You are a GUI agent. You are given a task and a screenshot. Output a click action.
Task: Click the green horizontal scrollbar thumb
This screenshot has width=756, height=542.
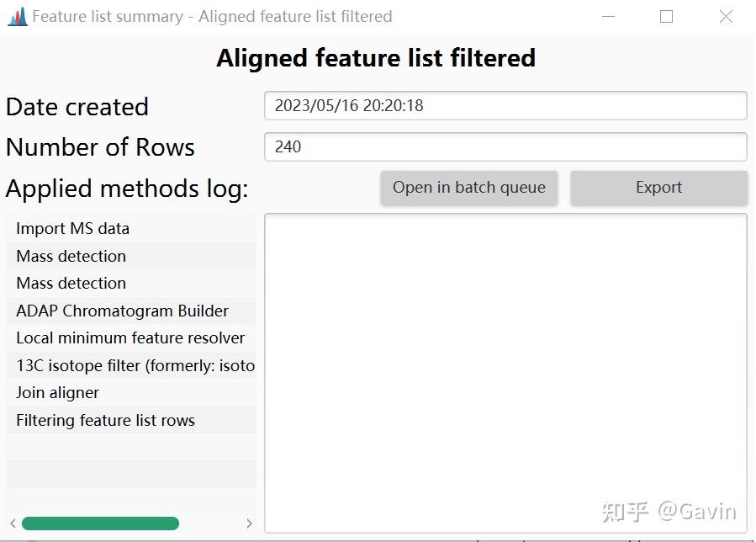[x=101, y=523]
